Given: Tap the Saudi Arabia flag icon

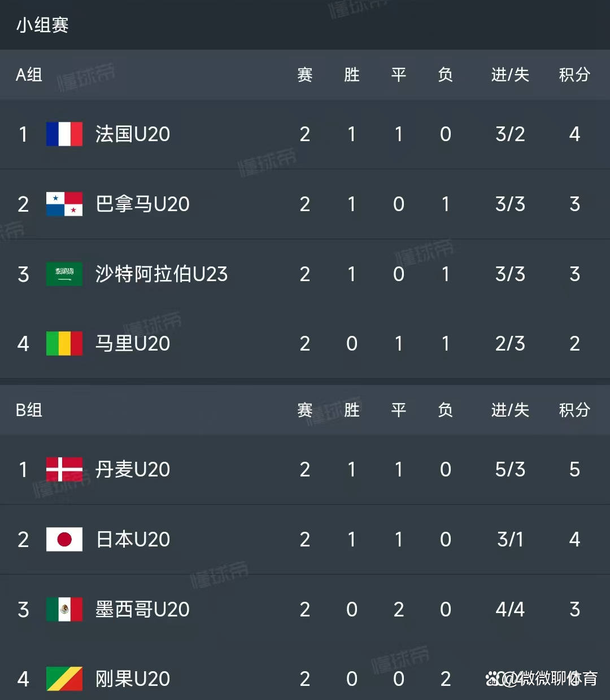Looking at the screenshot, I should pos(64,274).
